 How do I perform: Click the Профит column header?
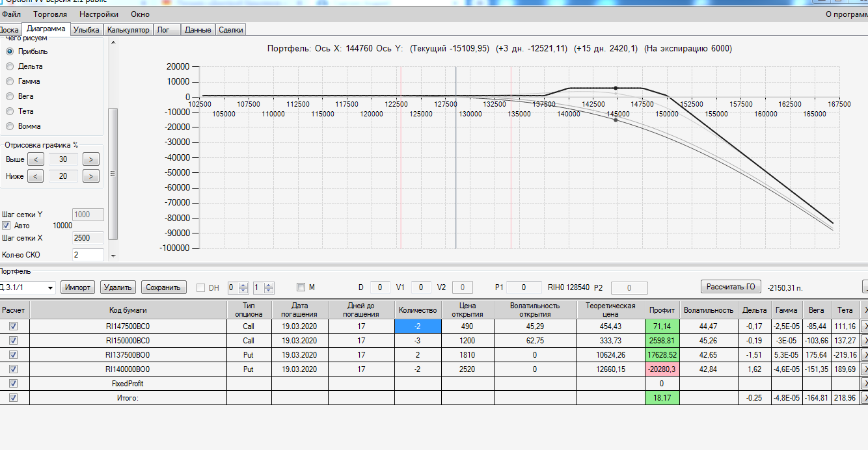click(x=662, y=310)
